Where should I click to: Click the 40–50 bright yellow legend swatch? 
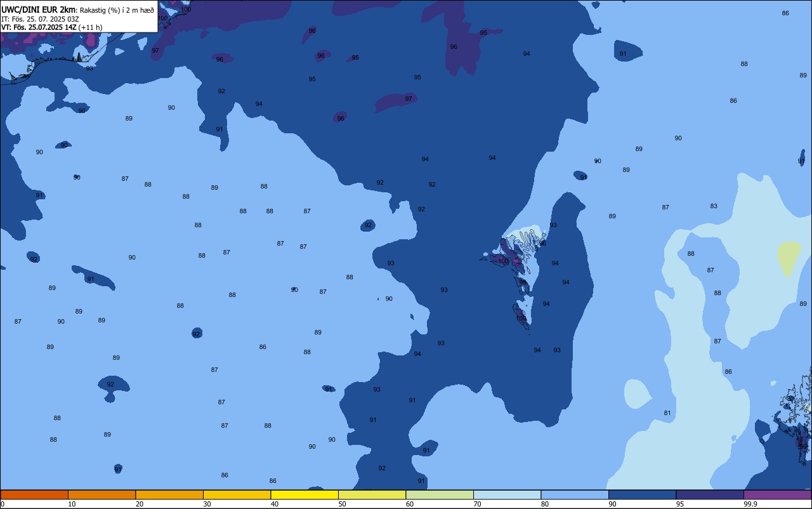tap(304, 494)
